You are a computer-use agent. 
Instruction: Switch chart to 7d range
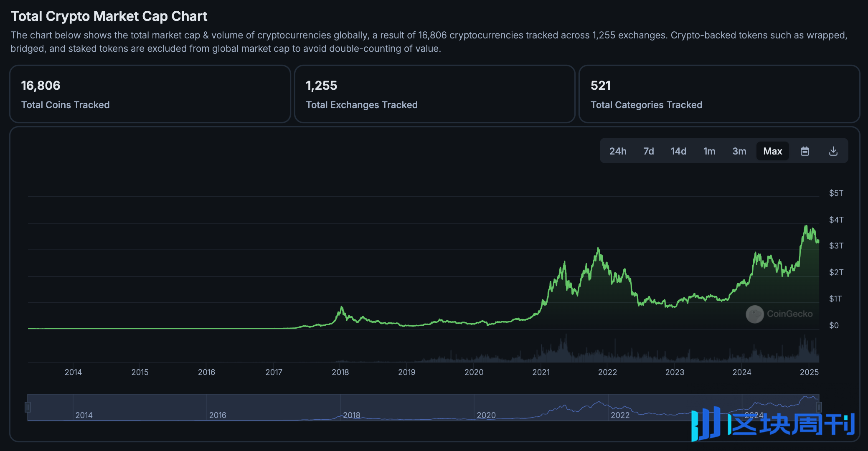pyautogui.click(x=648, y=151)
